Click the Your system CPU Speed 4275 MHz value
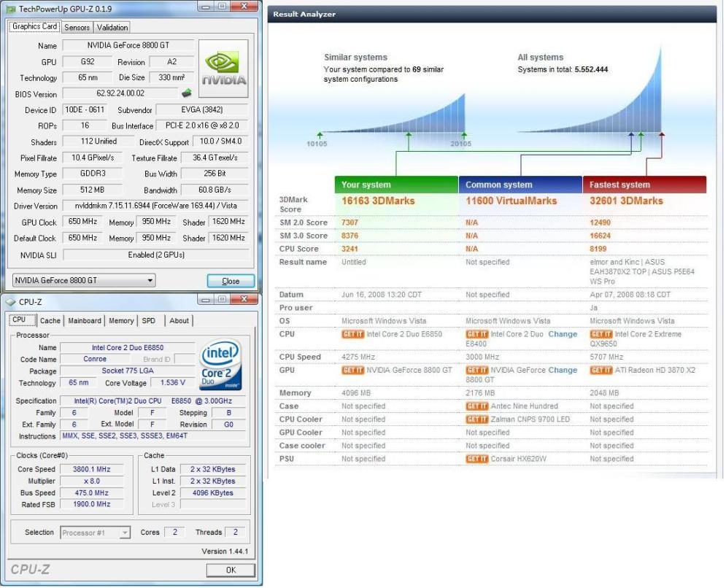726x588 pixels. coord(358,357)
